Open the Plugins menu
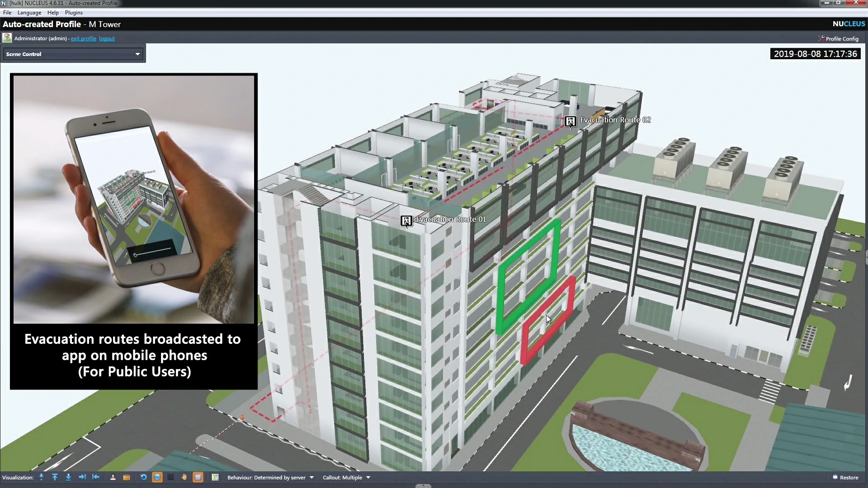The height and width of the screenshot is (488, 868). [x=74, y=13]
